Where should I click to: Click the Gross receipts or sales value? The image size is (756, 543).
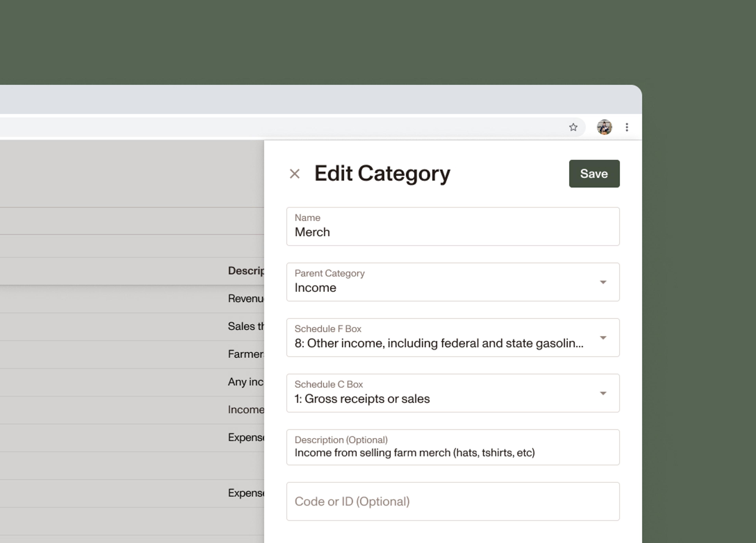pyautogui.click(x=362, y=399)
